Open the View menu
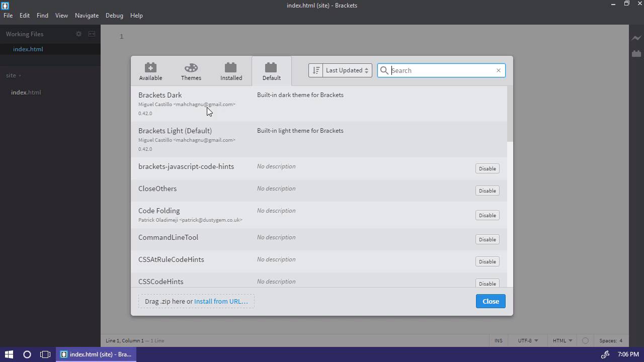The width and height of the screenshot is (644, 362). point(61,16)
